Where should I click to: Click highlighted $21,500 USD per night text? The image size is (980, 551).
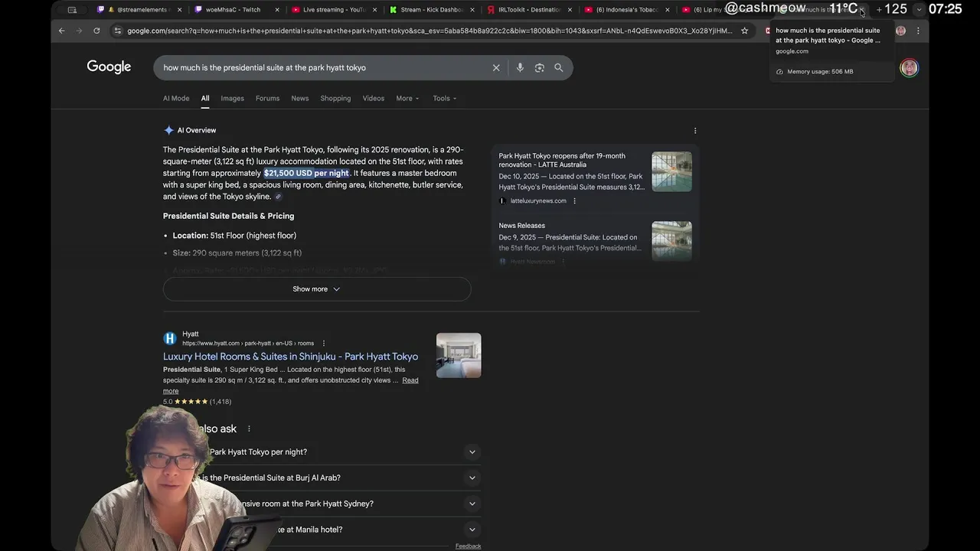coord(306,173)
